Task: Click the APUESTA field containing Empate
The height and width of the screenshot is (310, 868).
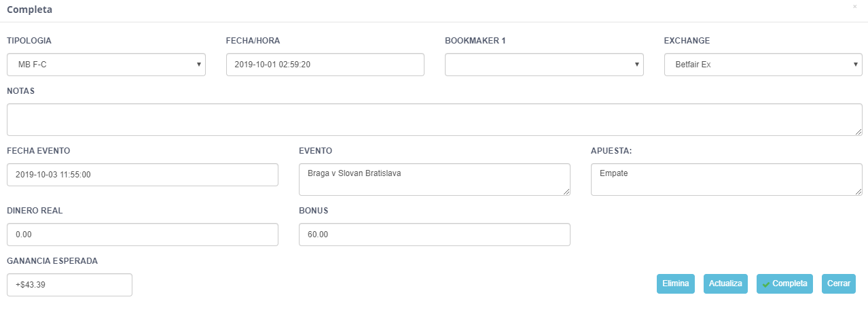Action: 727,179
